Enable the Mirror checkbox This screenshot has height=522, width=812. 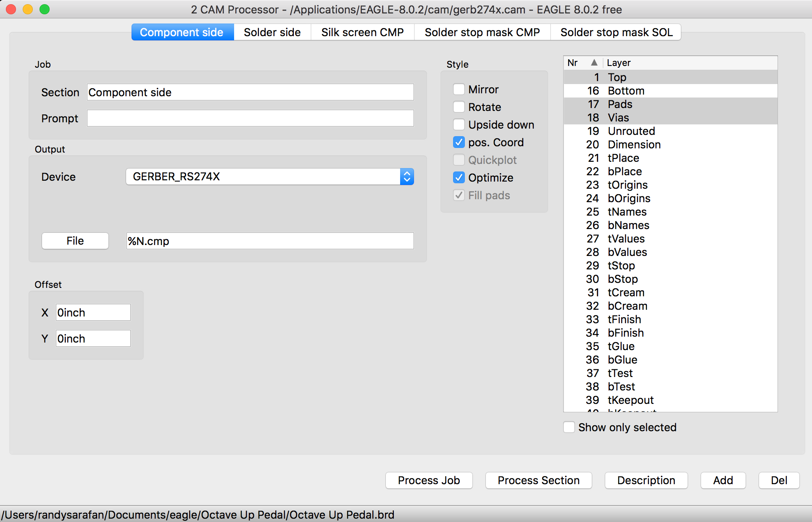pyautogui.click(x=459, y=90)
